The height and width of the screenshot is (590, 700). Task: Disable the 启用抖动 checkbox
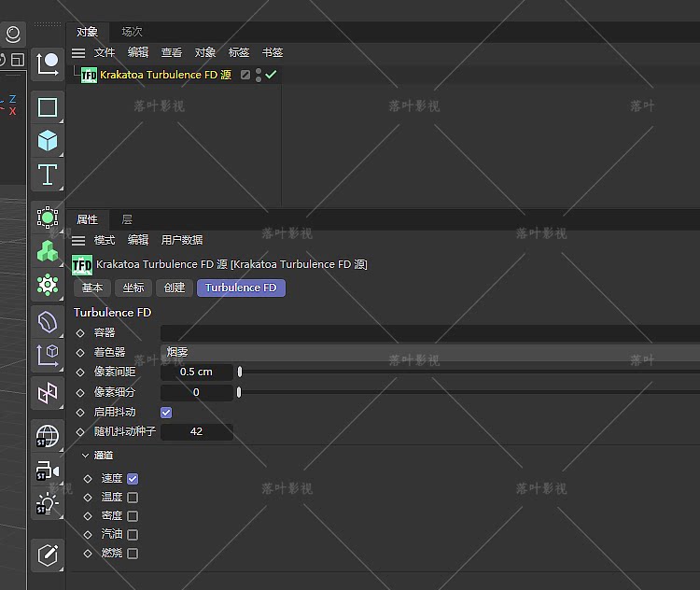[x=166, y=413]
